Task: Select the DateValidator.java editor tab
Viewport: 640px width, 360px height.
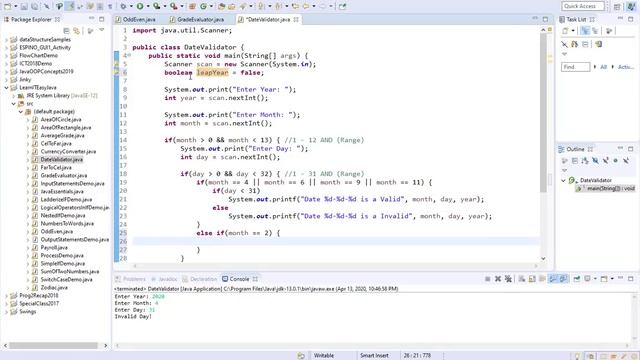Action: 269,20
